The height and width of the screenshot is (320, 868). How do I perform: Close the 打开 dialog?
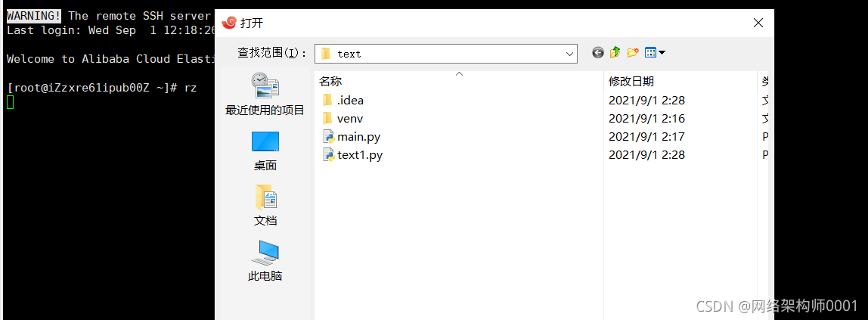(x=758, y=23)
